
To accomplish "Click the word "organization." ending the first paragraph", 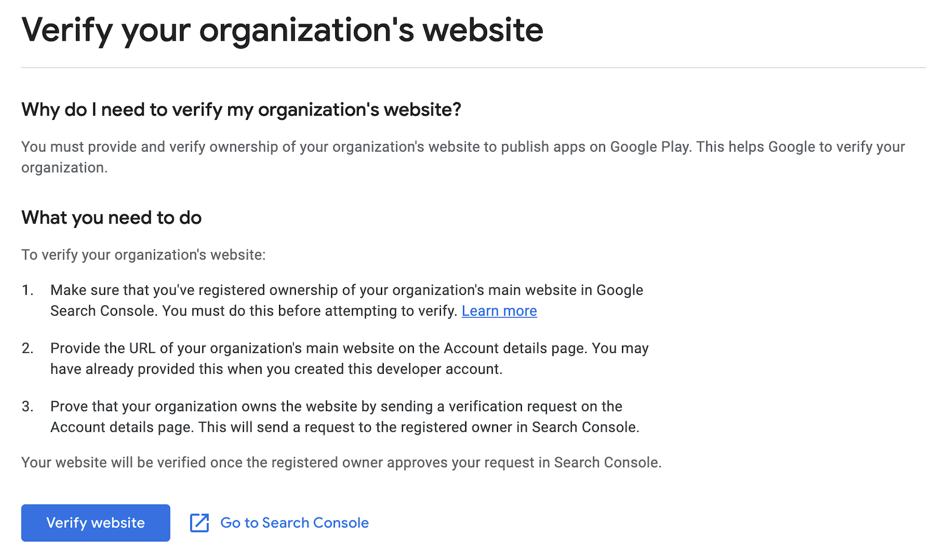I will tap(65, 168).
